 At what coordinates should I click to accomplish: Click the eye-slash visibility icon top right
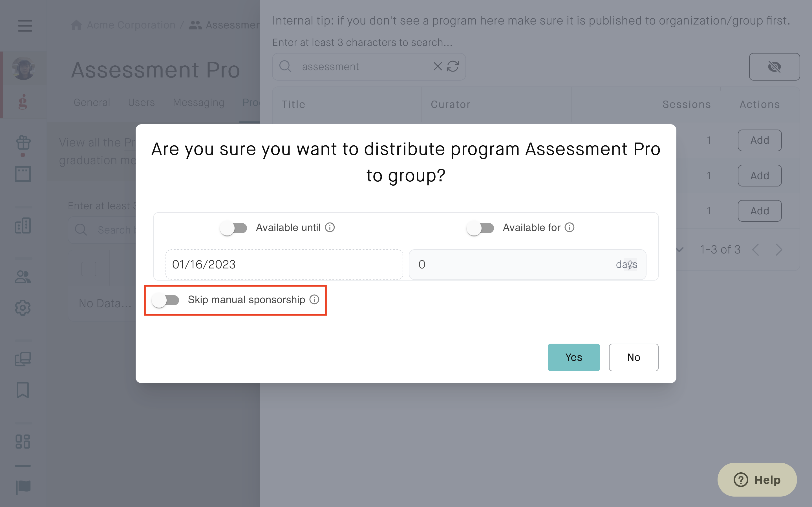point(775,67)
